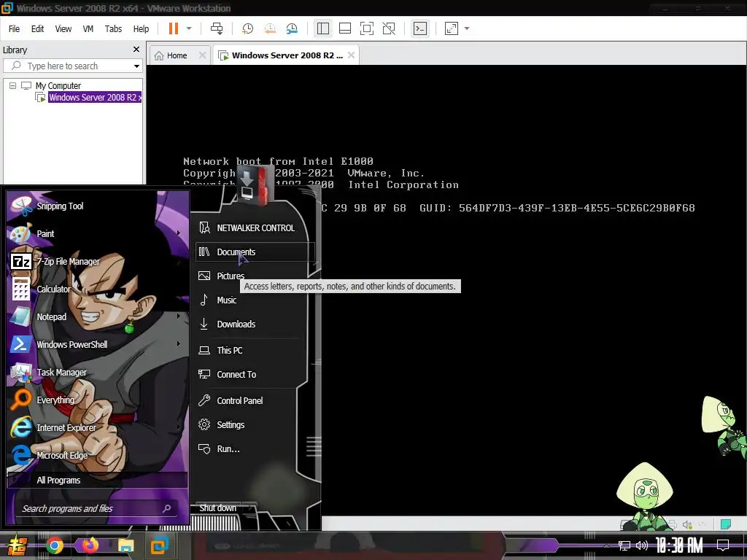Click revert to snapshot icon
Image resolution: width=747 pixels, height=560 pixels.
coord(270,28)
